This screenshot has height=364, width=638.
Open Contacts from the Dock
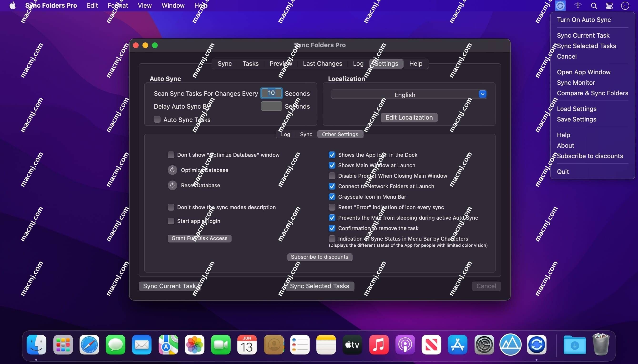[274, 345]
